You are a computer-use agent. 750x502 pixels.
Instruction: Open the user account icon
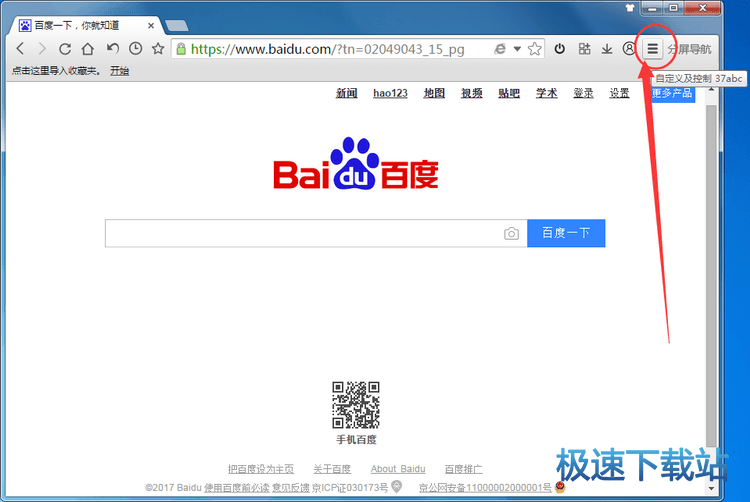coord(629,48)
